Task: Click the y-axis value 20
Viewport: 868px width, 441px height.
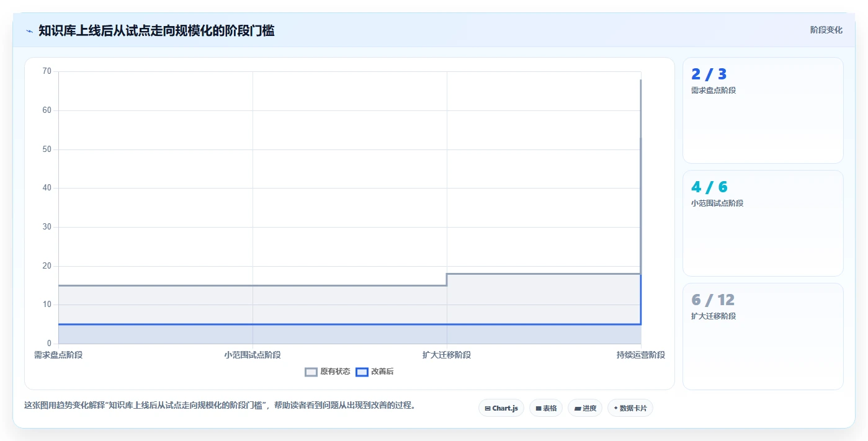Action: click(x=47, y=266)
